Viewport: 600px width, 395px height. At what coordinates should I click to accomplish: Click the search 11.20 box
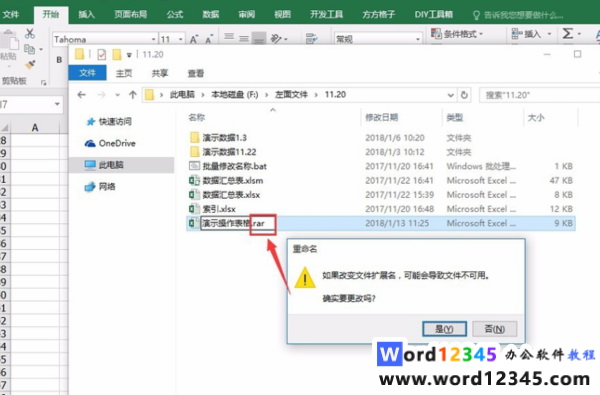coord(540,95)
